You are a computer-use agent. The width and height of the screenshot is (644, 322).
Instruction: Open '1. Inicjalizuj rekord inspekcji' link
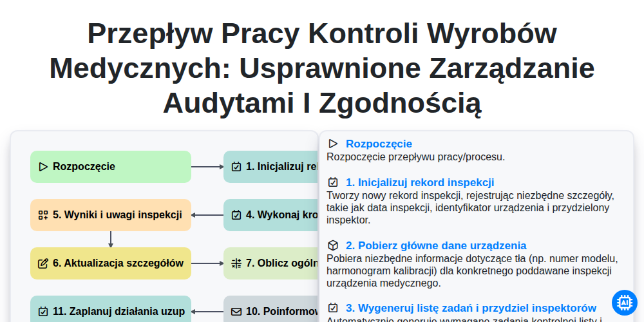(420, 182)
